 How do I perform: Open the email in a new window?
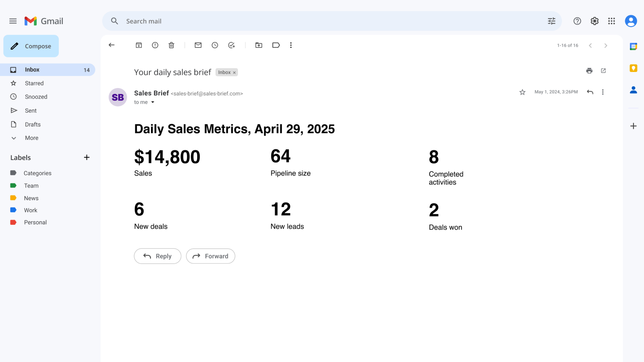tap(603, 71)
